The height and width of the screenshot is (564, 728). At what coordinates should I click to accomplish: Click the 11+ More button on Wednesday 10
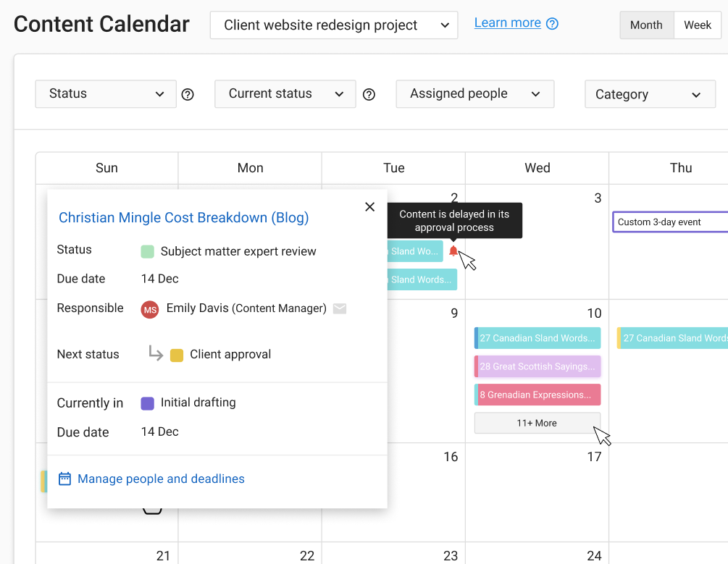coord(537,423)
